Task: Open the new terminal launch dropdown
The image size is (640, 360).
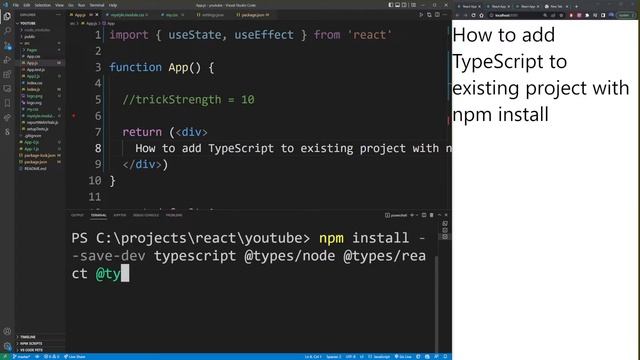Action: click(x=416, y=215)
